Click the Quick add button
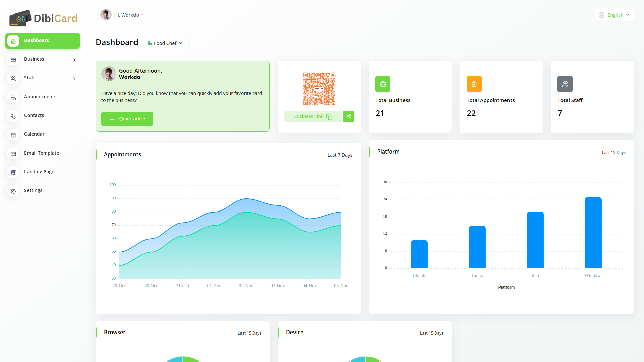 click(x=127, y=119)
